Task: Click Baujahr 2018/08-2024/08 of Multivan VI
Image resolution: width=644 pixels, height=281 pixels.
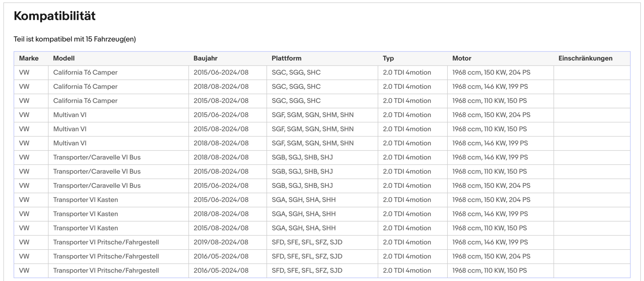Action: (221, 143)
